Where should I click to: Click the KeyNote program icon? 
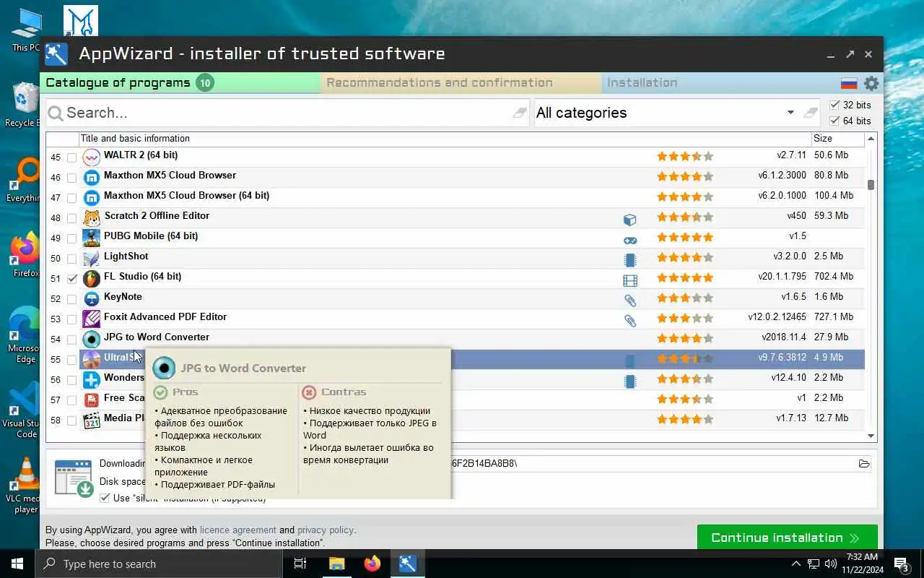[x=91, y=298]
